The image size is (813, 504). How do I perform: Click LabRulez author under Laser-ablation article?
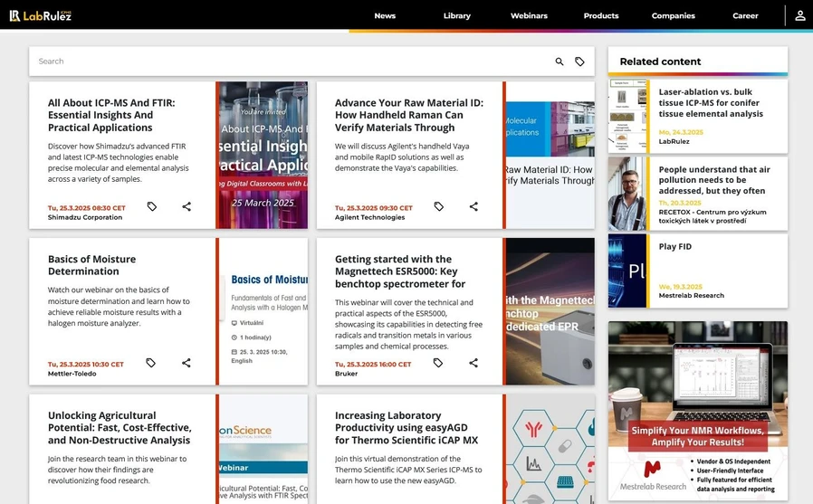click(x=674, y=141)
